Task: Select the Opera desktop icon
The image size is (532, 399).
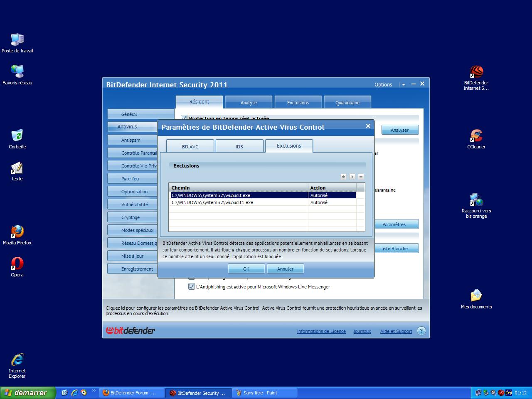Action: [x=17, y=267]
